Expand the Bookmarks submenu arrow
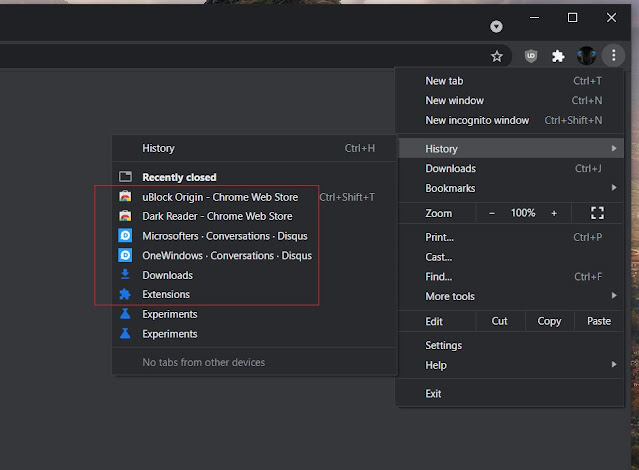Image resolution: width=639 pixels, height=470 pixels. 614,188
